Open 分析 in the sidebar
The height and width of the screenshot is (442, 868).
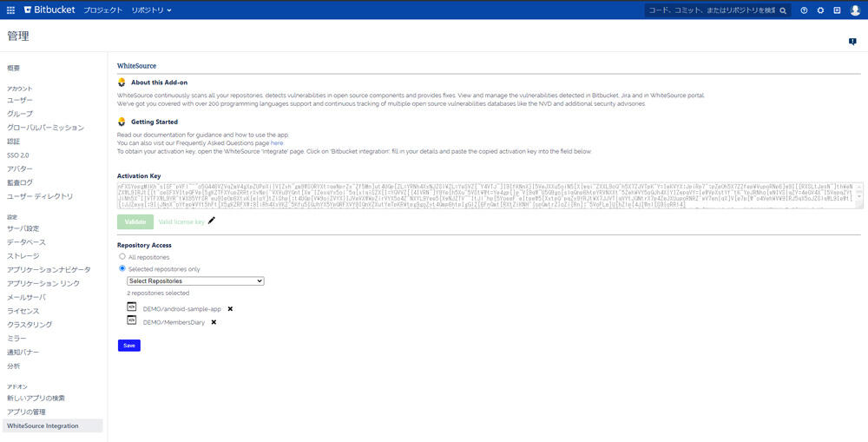coord(13,366)
